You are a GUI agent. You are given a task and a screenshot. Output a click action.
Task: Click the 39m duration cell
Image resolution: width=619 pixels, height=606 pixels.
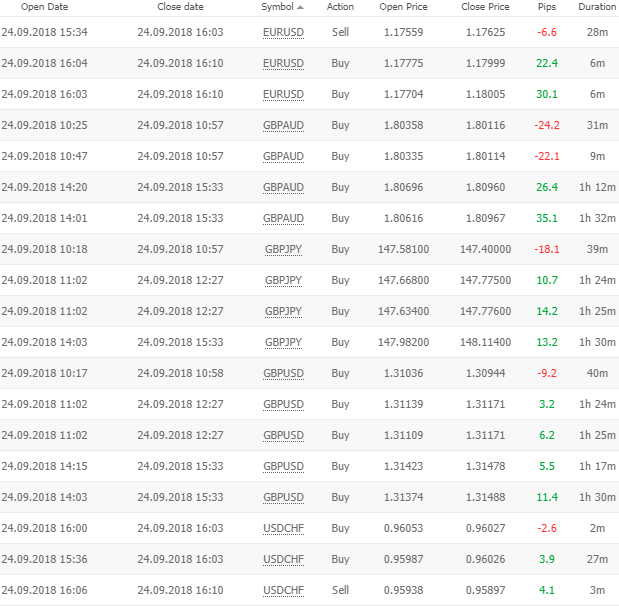(x=597, y=249)
